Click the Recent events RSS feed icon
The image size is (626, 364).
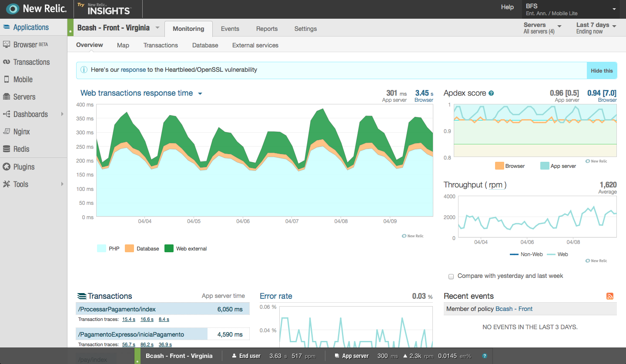(x=610, y=296)
